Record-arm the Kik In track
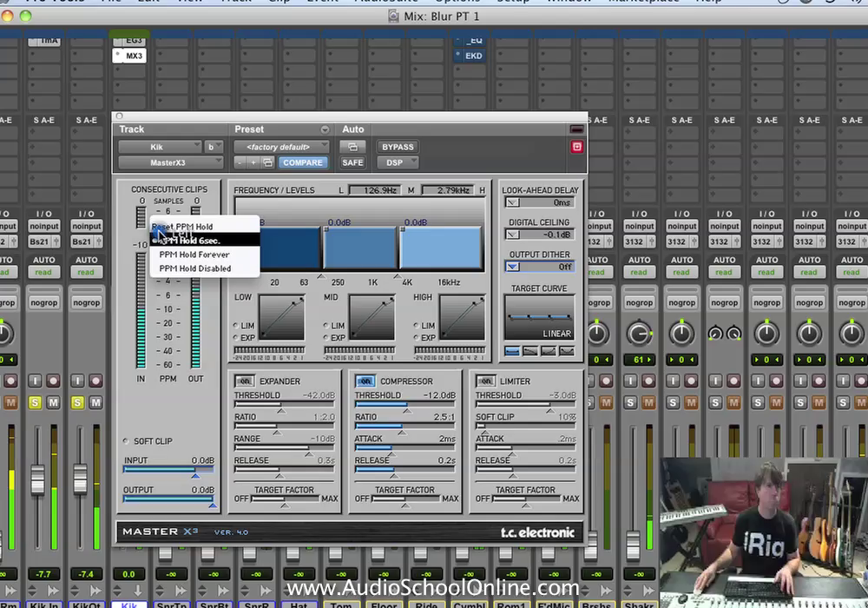Viewport: 868px width, 608px height. pos(53,381)
